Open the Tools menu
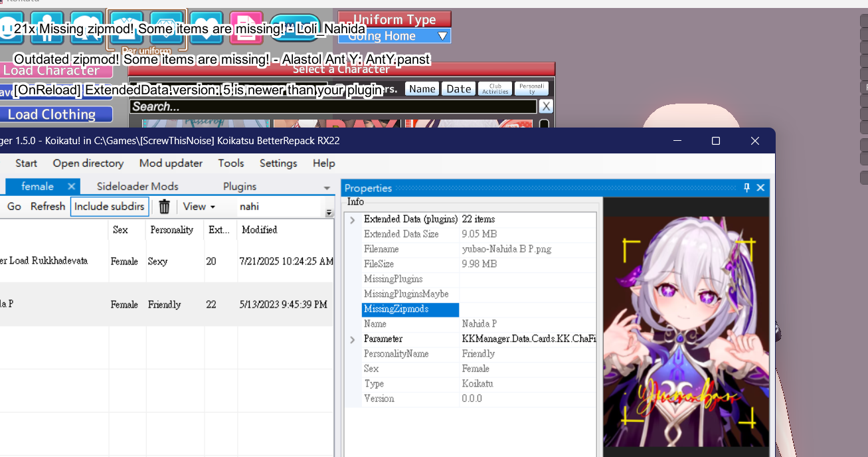868x457 pixels. pos(231,163)
